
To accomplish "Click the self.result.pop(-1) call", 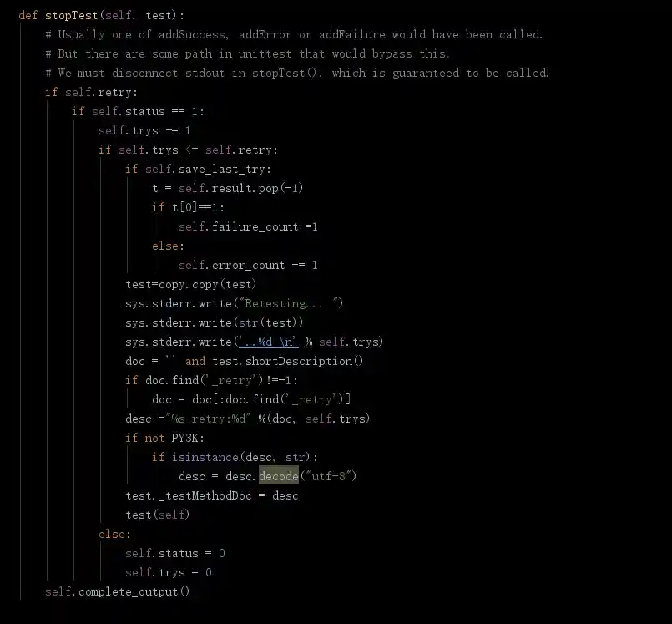I will point(241,188).
